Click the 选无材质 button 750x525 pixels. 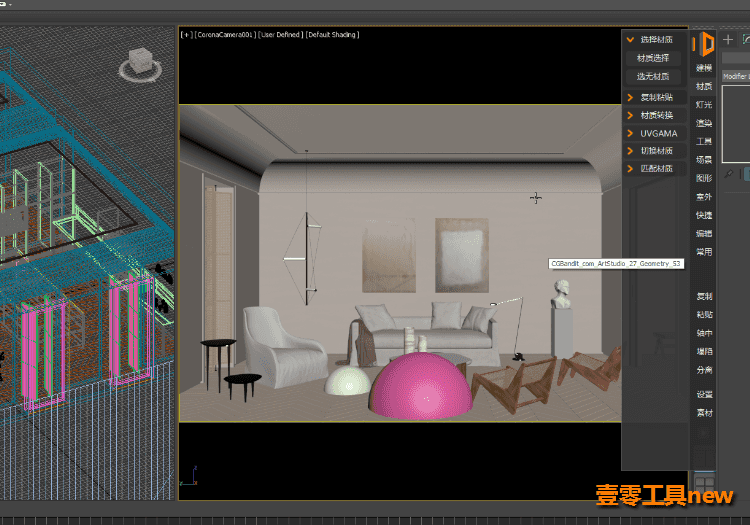[x=653, y=77]
